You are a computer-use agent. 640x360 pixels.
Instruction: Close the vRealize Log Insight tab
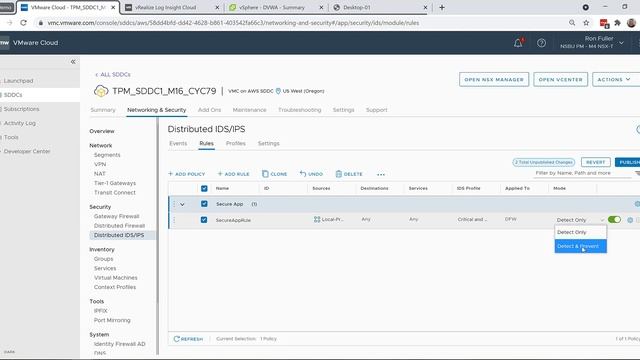coord(217,7)
